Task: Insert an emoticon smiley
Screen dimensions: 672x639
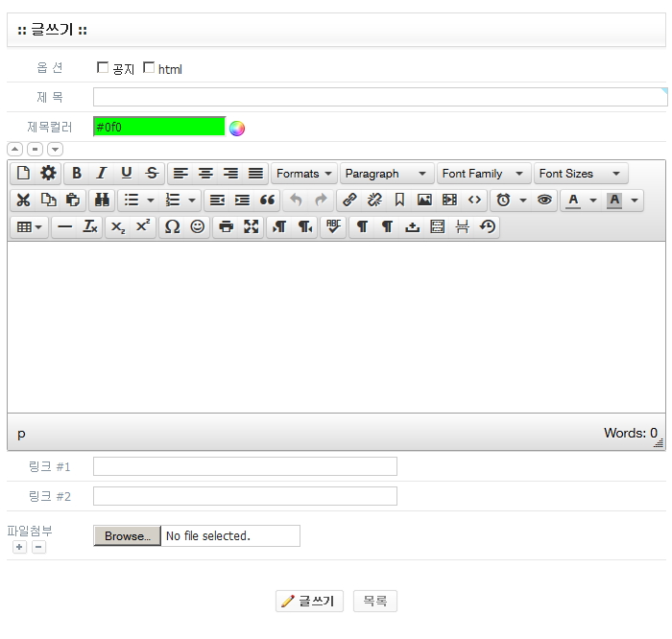Action: [197, 227]
